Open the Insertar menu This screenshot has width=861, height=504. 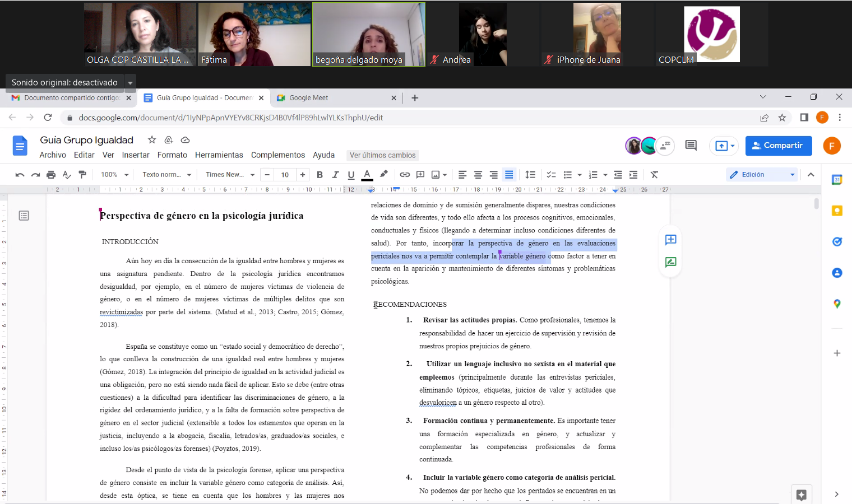(136, 155)
